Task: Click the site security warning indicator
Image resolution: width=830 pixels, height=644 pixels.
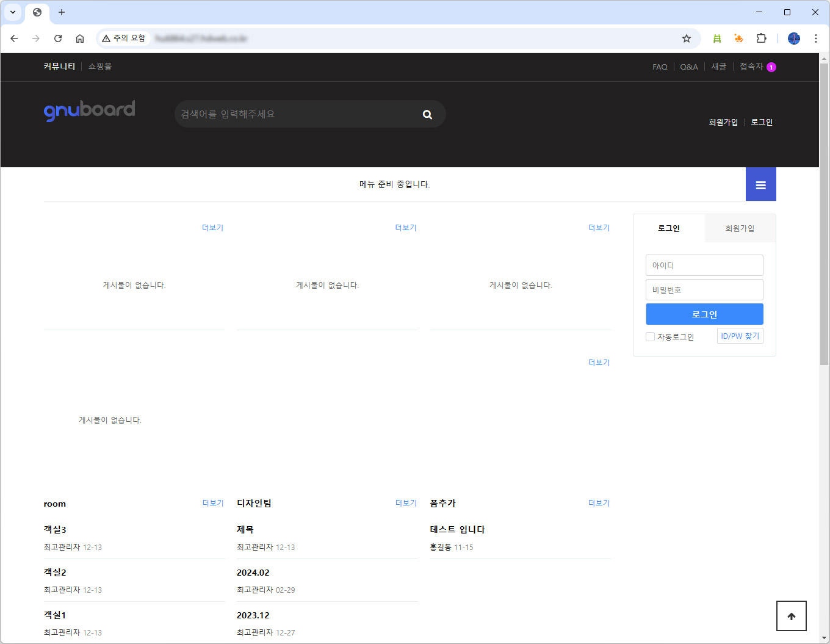Action: pos(124,38)
